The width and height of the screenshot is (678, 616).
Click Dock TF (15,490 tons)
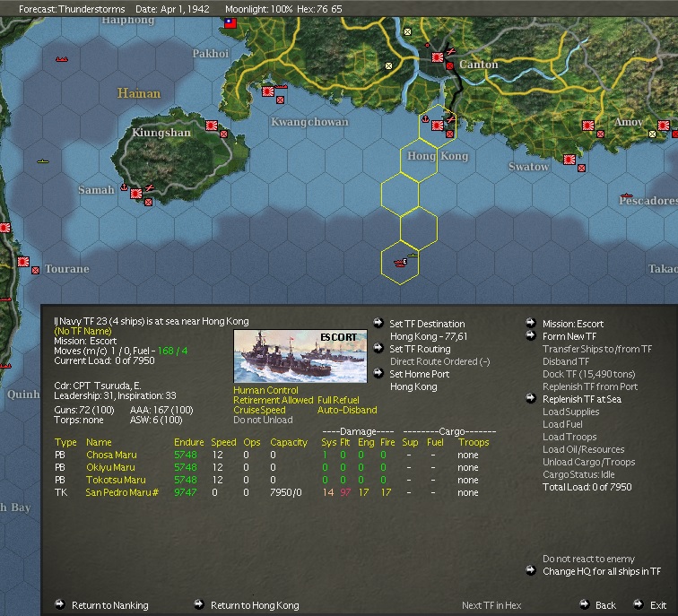588,374
